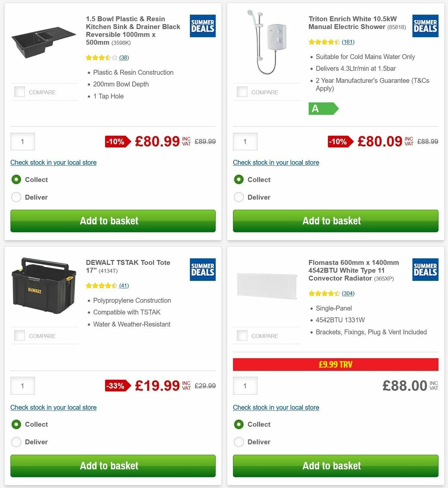The width and height of the screenshot is (448, 488).
Task: Click the Summer Deals badge on the kitchen sink
Action: 202,26
